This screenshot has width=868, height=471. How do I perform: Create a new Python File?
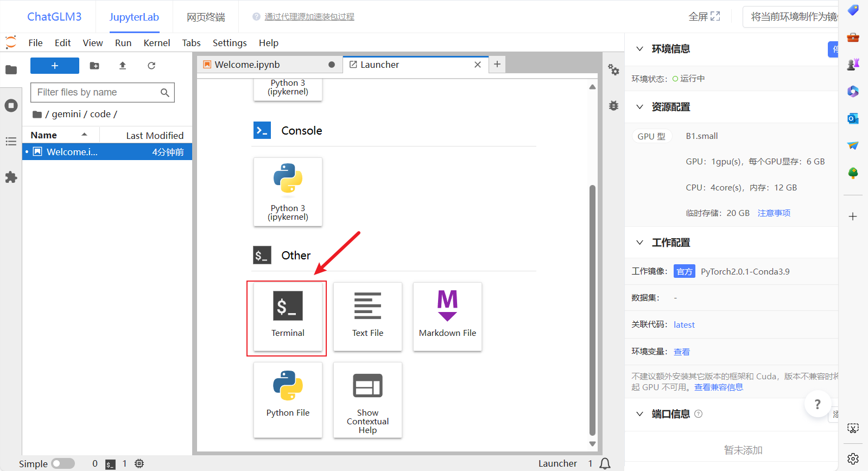(x=288, y=399)
